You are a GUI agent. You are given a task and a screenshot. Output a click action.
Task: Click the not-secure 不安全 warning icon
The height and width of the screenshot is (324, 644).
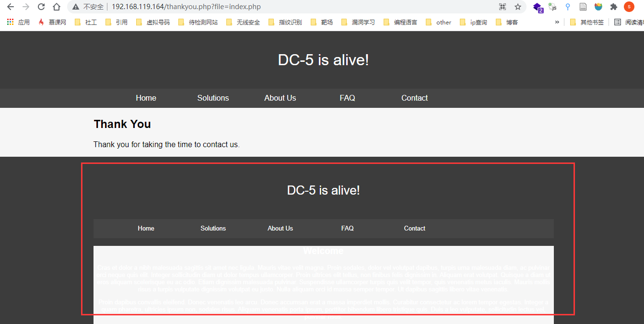tap(76, 7)
